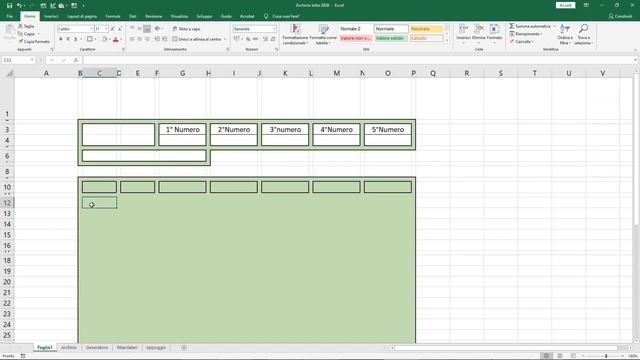Click the Borders icon
Screen dimensions: 640x360
90,39
